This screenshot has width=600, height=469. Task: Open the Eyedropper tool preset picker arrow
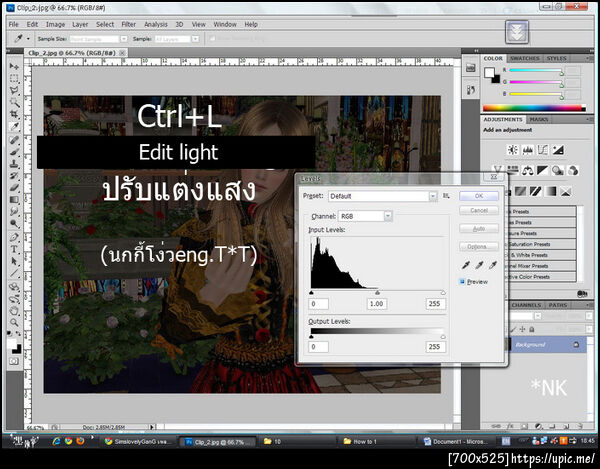28,39
